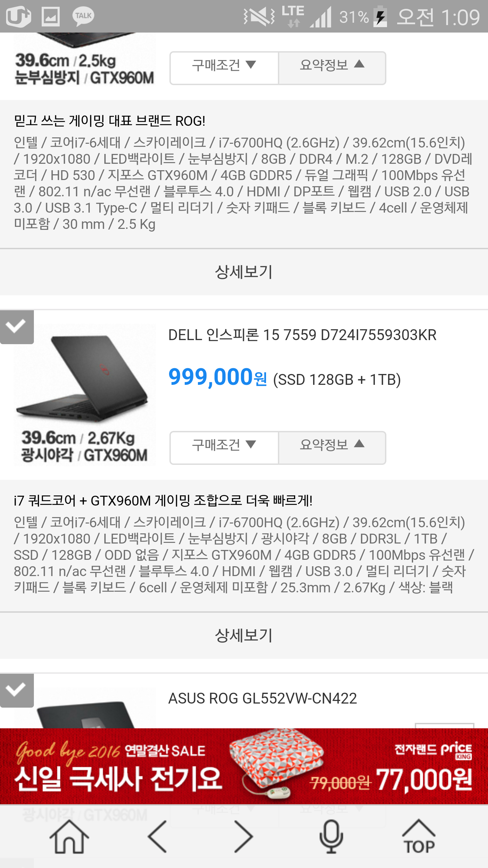
Task: Tap the DELL laptop product thumbnail
Action: [84, 395]
